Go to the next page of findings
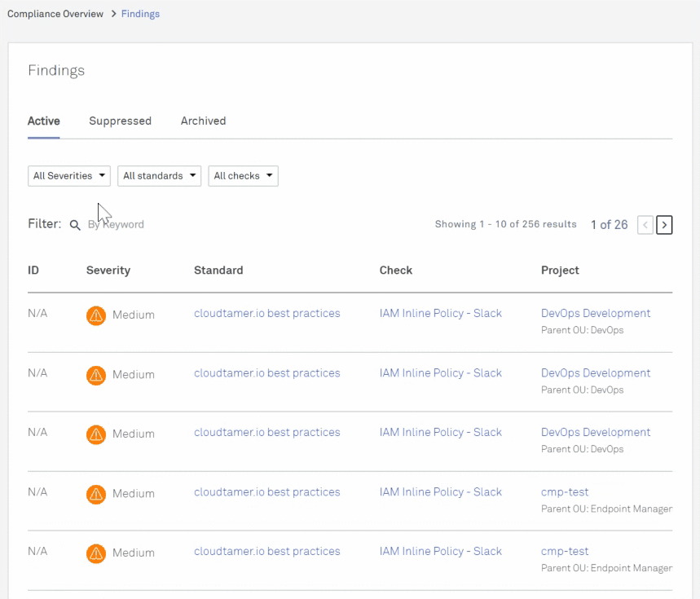 [x=664, y=225]
